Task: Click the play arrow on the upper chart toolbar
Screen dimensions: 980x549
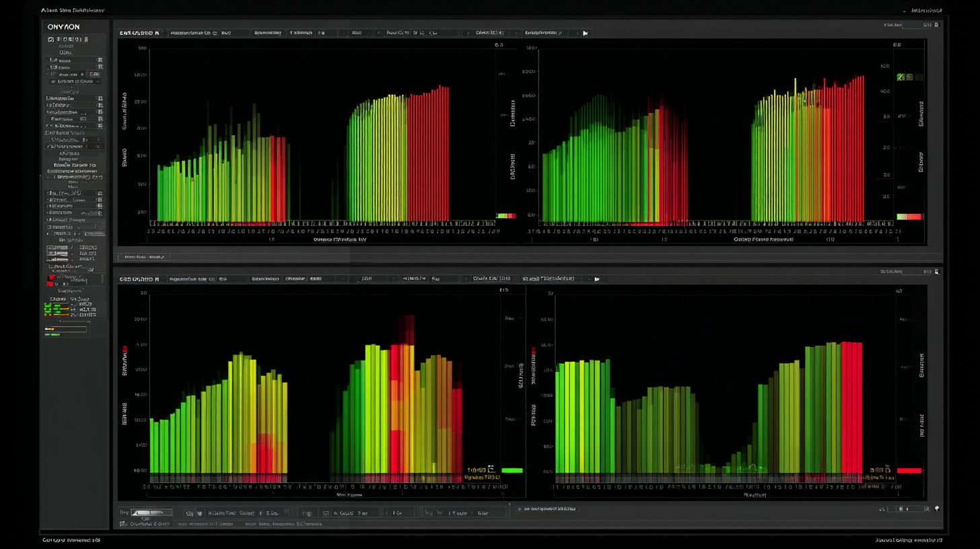Action: [x=584, y=32]
